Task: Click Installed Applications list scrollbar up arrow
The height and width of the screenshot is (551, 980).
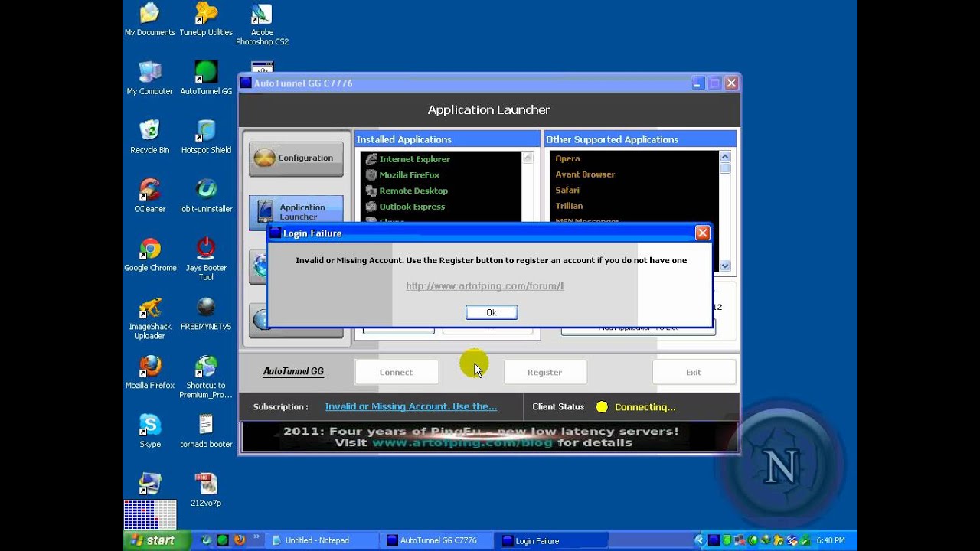Action: (528, 157)
